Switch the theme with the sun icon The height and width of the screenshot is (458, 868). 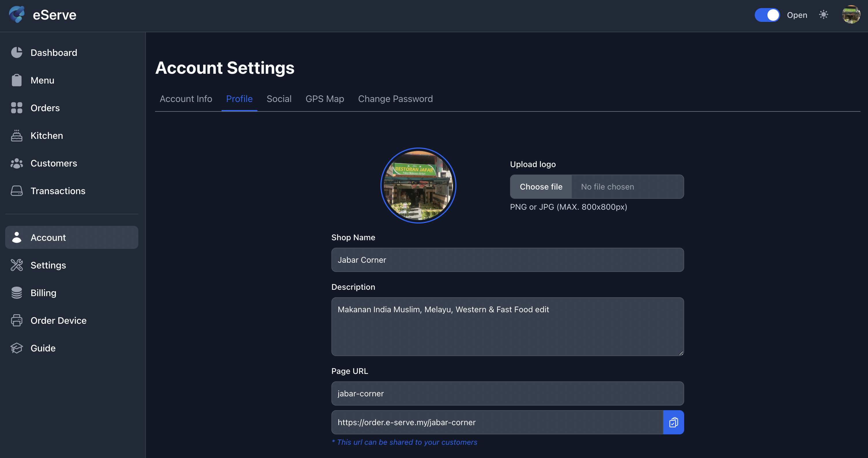pyautogui.click(x=824, y=15)
